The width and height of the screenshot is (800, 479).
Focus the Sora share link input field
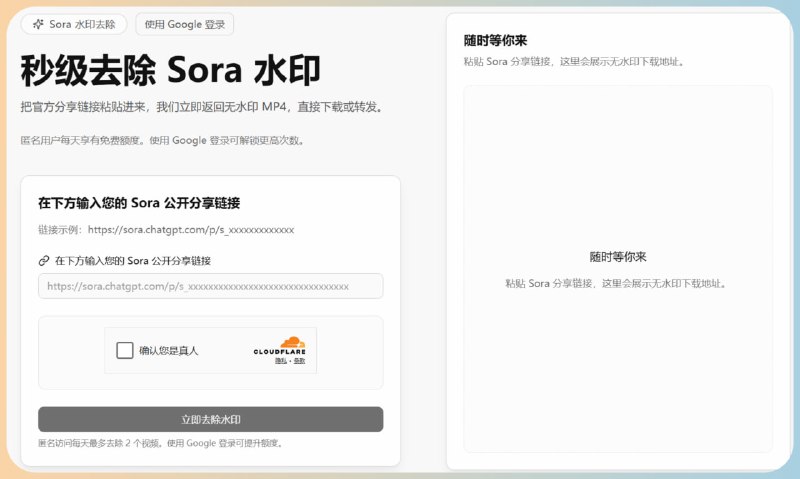point(211,286)
